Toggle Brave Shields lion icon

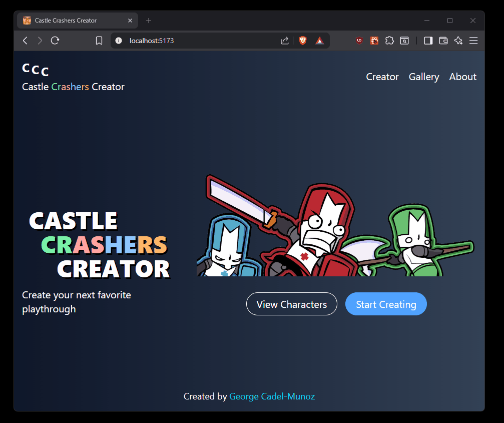coord(303,41)
